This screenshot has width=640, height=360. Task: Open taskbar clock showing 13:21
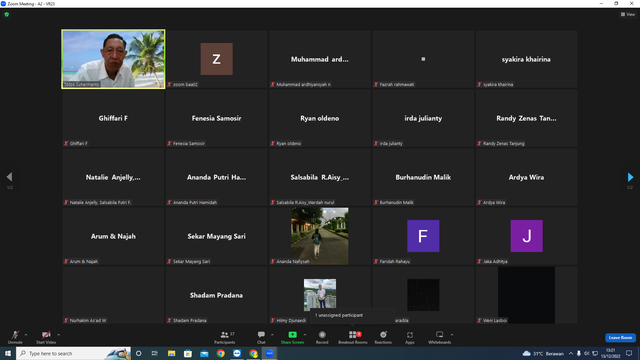[x=611, y=353]
